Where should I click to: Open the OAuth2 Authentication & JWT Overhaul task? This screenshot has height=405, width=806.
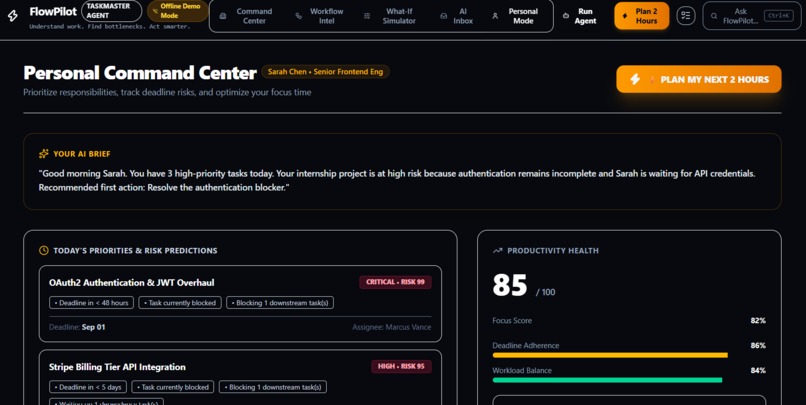[x=240, y=304]
